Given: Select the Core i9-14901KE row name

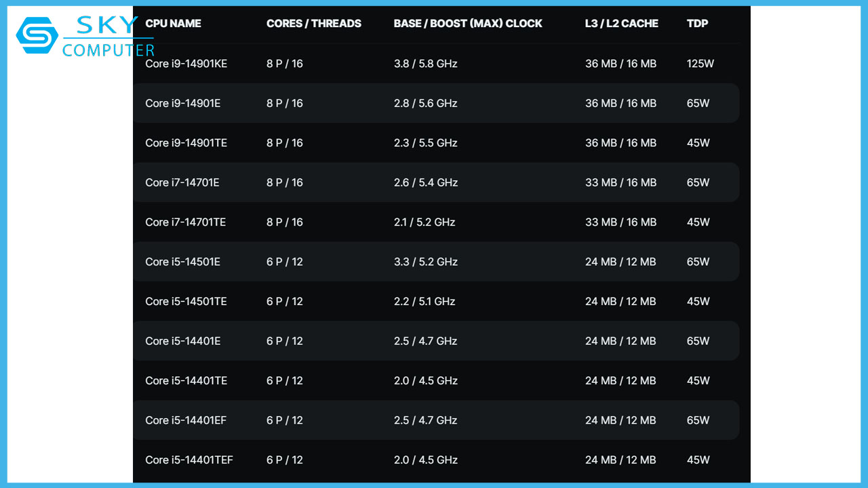Looking at the screenshot, I should [x=186, y=64].
